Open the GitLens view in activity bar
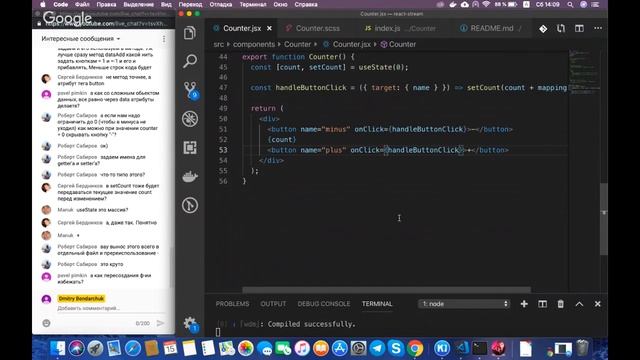The width and height of the screenshot is (640, 360). coord(190,205)
